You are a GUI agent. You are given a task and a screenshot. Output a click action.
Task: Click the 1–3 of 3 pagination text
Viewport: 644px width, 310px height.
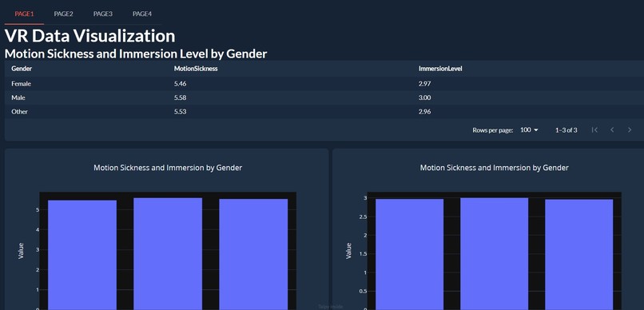[566, 130]
